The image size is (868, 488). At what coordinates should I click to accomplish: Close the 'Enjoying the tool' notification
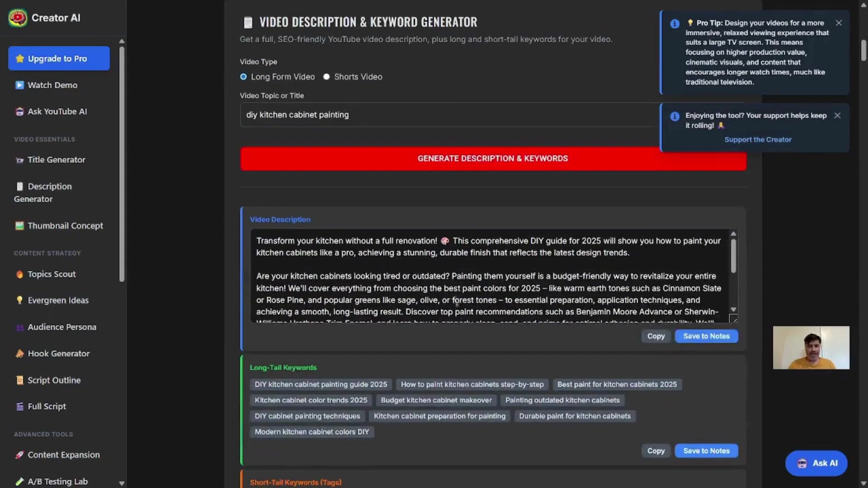click(837, 116)
